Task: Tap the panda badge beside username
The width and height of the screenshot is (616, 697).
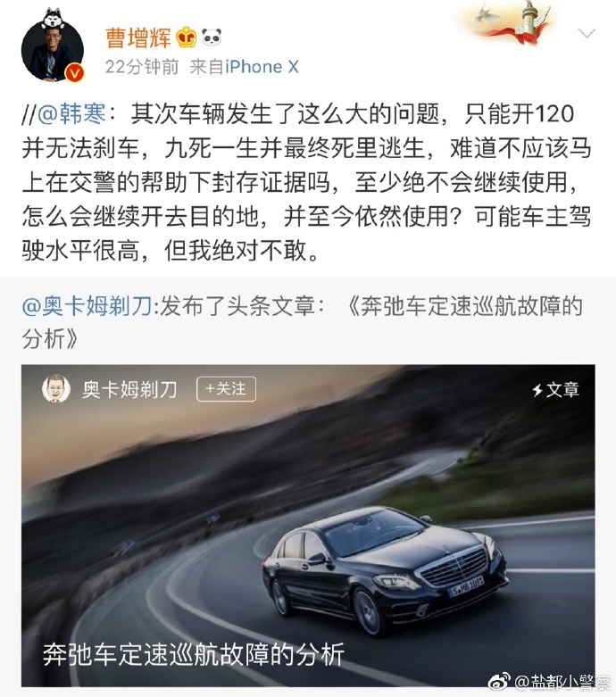Action: coord(212,37)
